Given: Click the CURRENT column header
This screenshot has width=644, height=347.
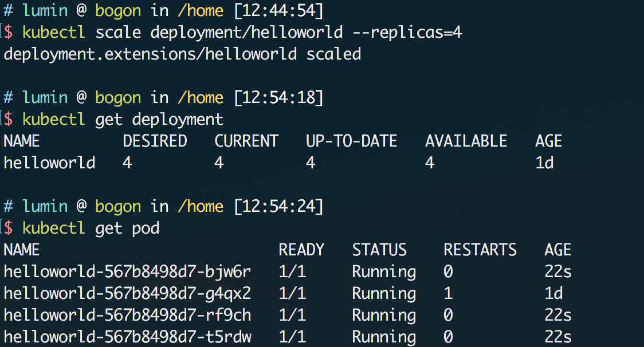Looking at the screenshot, I should (x=246, y=141).
